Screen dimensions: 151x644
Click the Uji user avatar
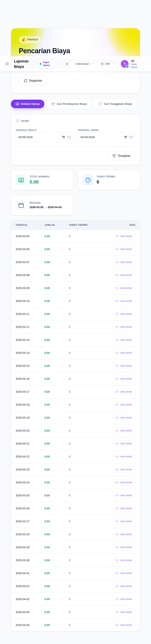tap(124, 64)
